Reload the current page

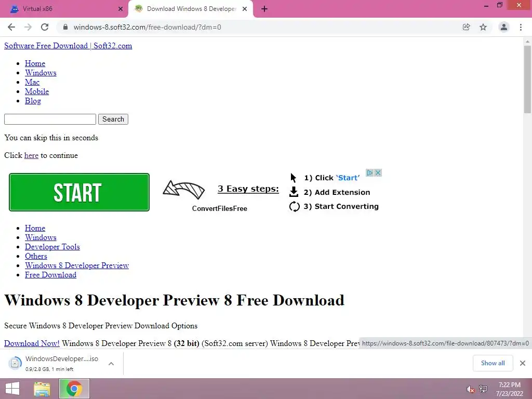point(45,27)
